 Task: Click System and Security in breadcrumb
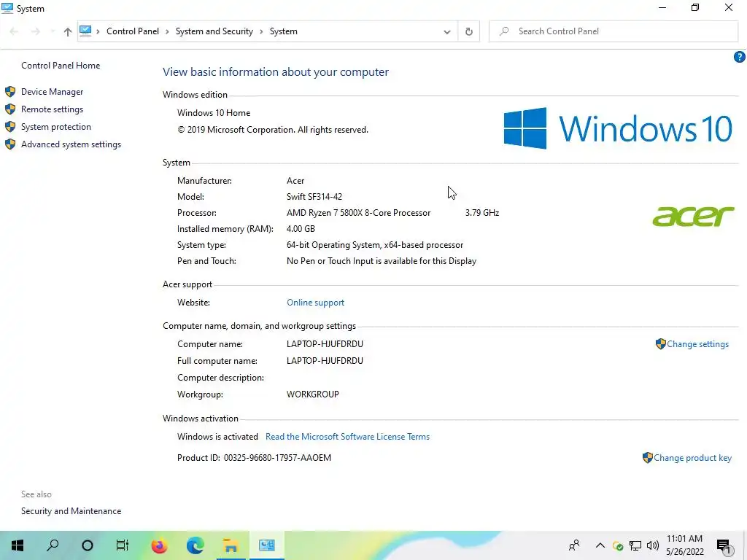214,31
